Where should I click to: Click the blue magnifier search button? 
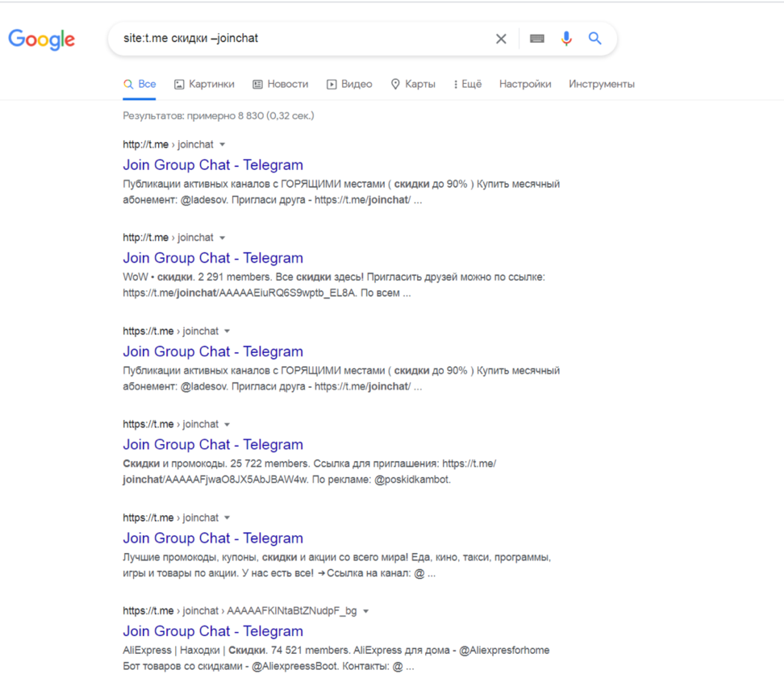pyautogui.click(x=595, y=39)
